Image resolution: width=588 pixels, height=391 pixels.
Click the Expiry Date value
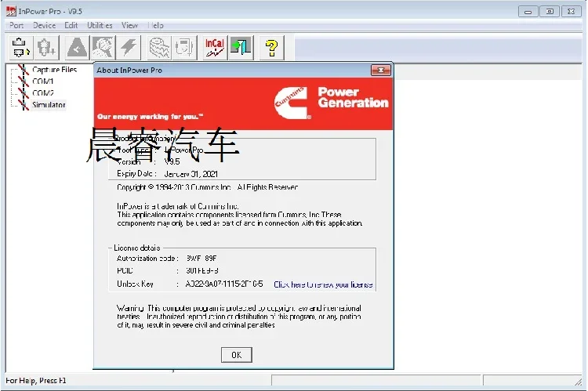click(x=191, y=174)
